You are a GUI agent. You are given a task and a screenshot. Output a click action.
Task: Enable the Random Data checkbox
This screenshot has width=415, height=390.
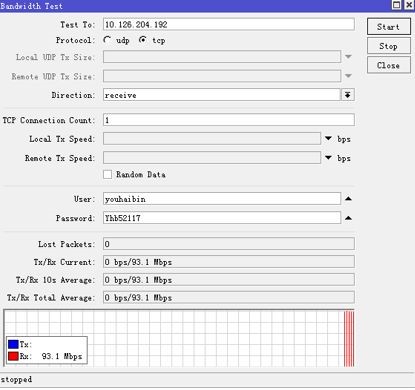pyautogui.click(x=107, y=174)
